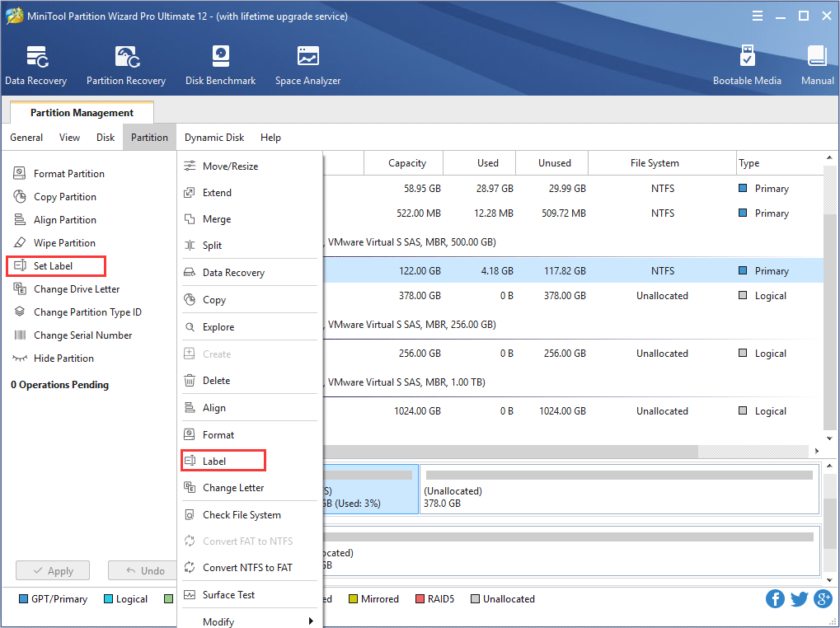This screenshot has height=628, width=840.
Task: Select Wipe Partition option
Action: pyautogui.click(x=65, y=242)
